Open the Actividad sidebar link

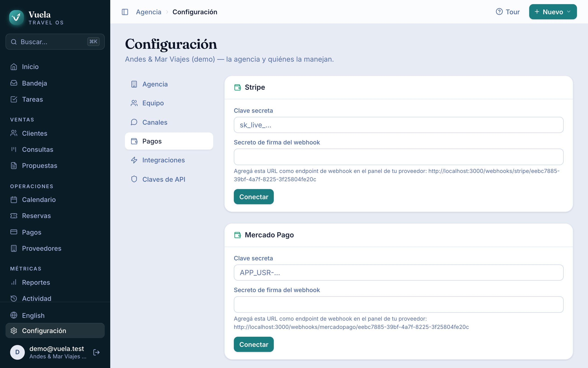(55, 298)
